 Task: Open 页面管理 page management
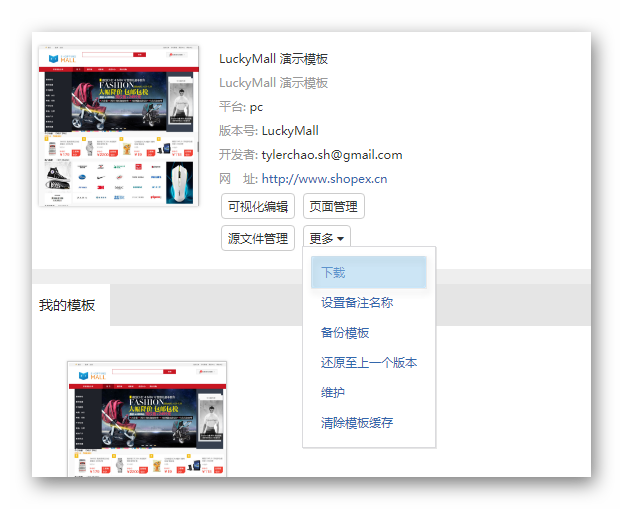pos(333,206)
